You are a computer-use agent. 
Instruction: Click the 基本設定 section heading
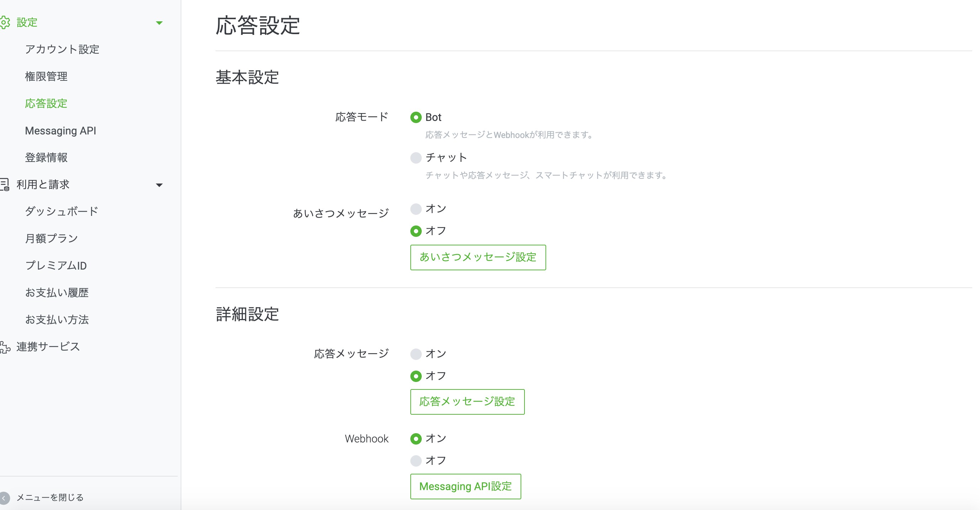coord(247,77)
